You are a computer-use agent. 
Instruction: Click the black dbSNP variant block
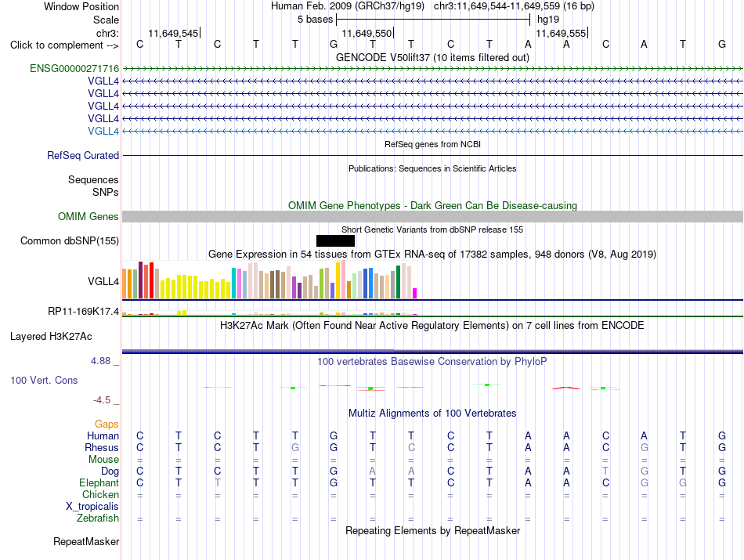click(x=335, y=240)
